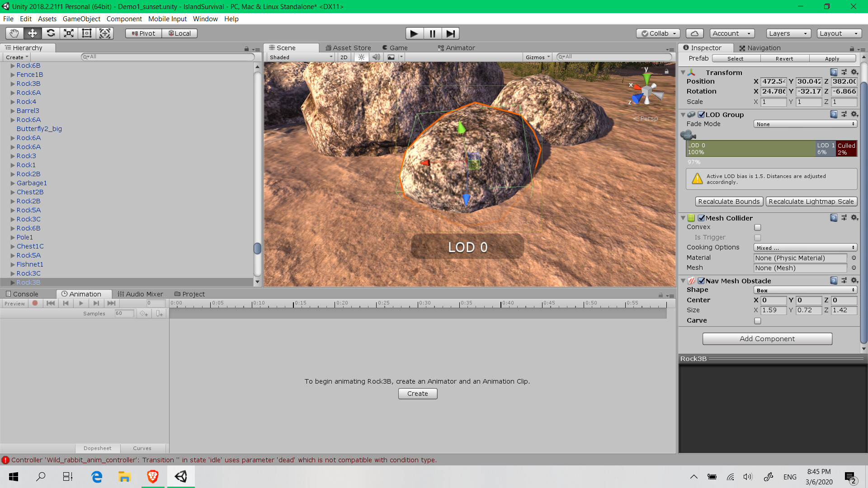Pause the game playback
868x488 pixels.
pyautogui.click(x=432, y=33)
